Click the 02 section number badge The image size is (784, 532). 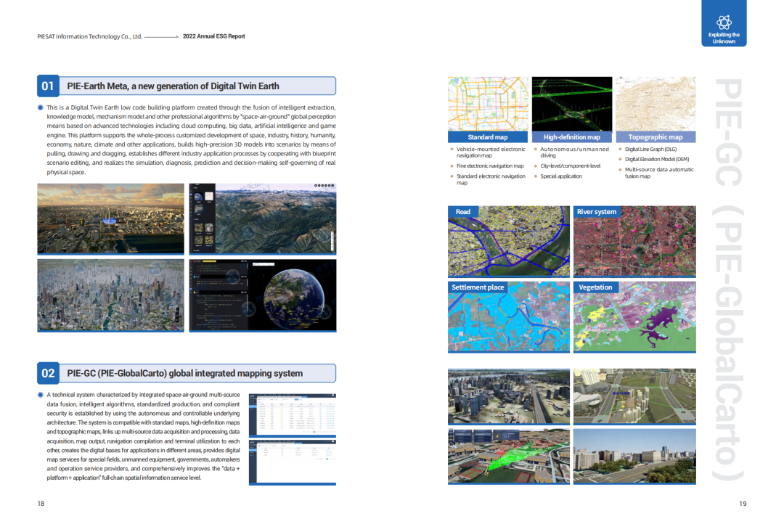coord(48,374)
